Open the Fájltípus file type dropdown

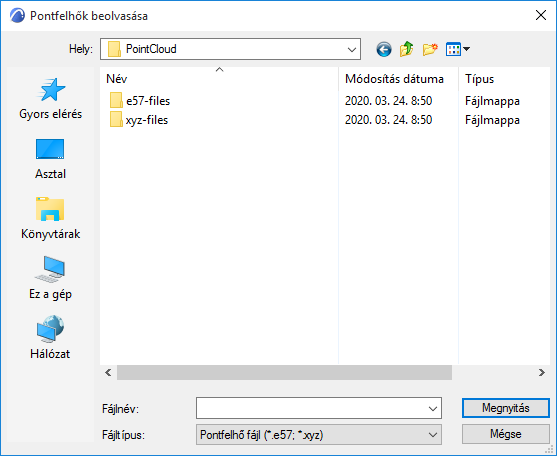point(319,435)
